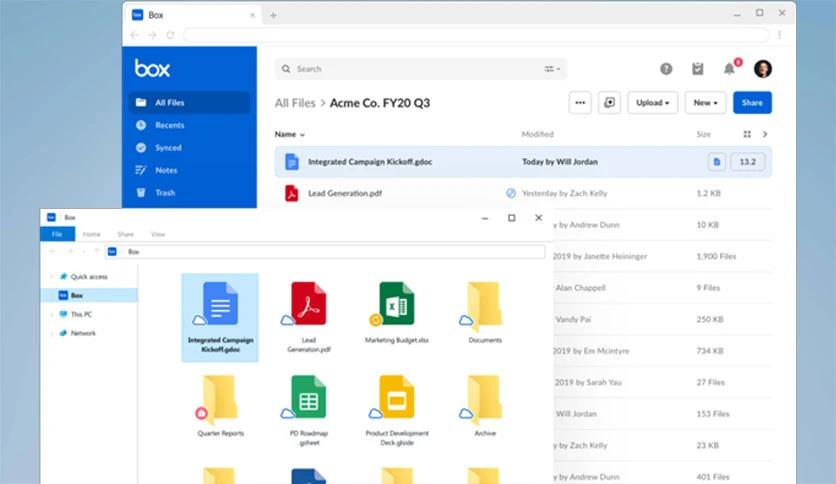The width and height of the screenshot is (836, 484).
Task: Expand the details panel arrow
Action: click(x=765, y=134)
